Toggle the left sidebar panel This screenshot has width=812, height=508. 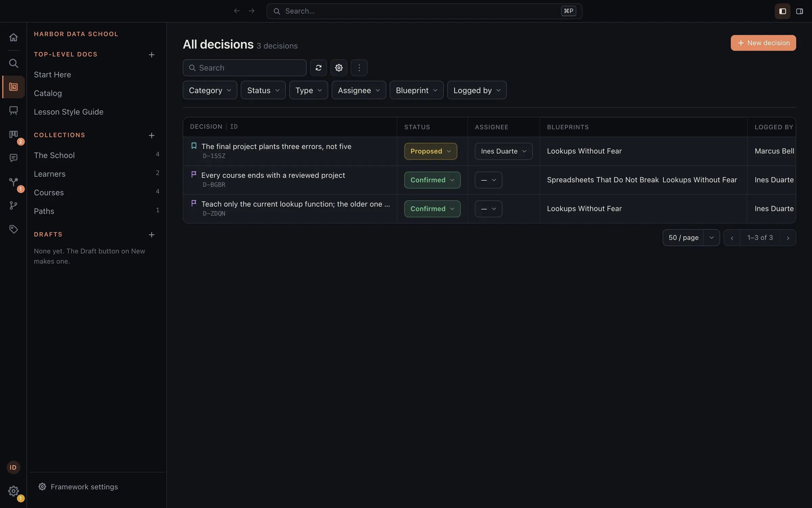click(x=782, y=11)
